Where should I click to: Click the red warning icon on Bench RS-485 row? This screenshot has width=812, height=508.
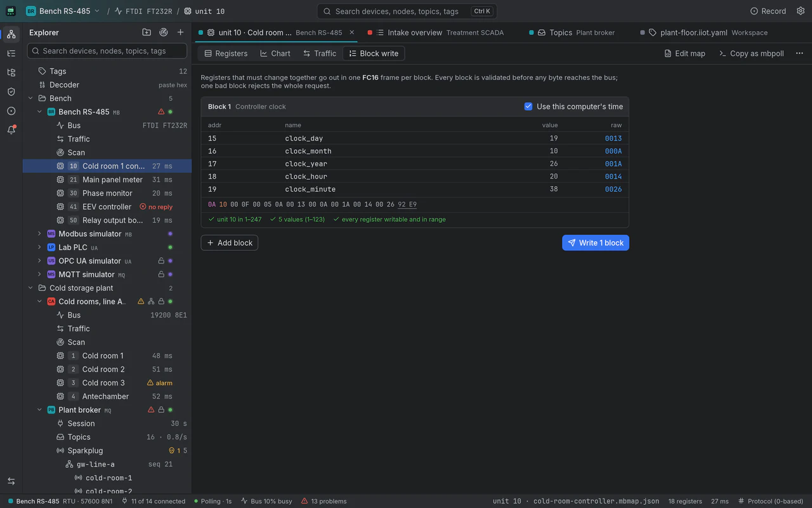click(x=161, y=112)
